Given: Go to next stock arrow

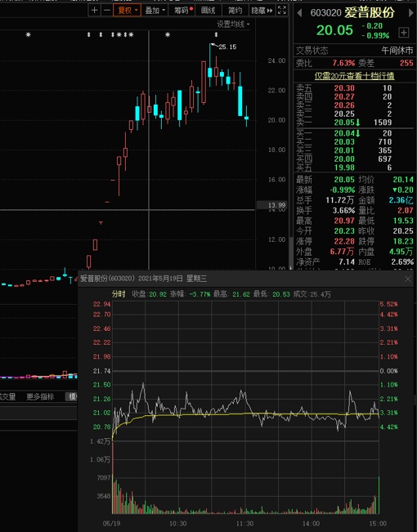Looking at the screenshot, I should (x=410, y=13).
